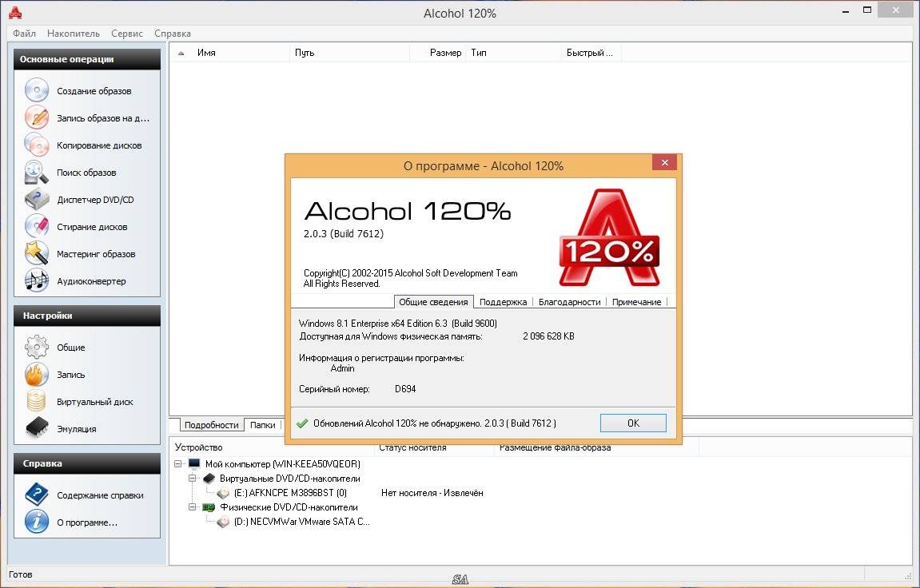The width and height of the screenshot is (920, 588).
Task: Open Стирание дисков link
Action: click(x=92, y=227)
